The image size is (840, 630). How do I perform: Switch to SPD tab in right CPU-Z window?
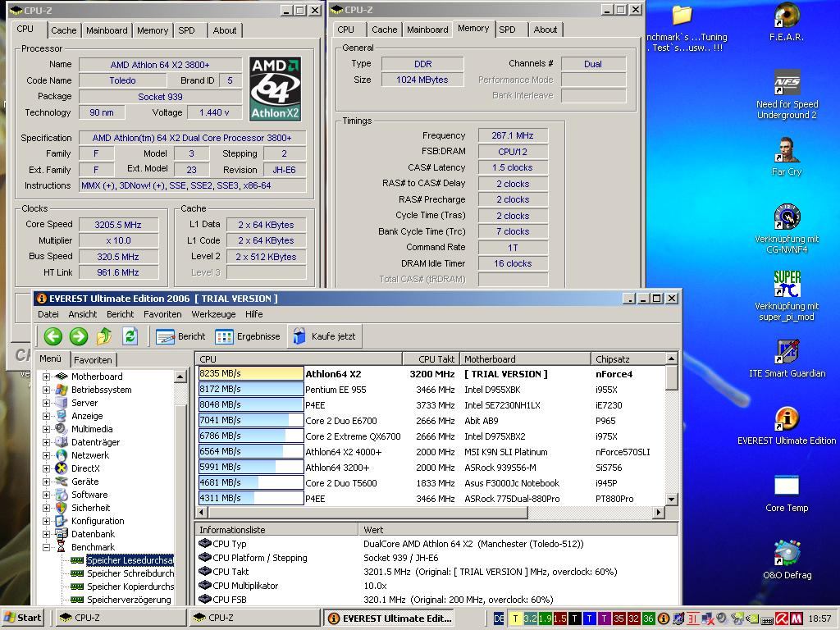click(507, 30)
